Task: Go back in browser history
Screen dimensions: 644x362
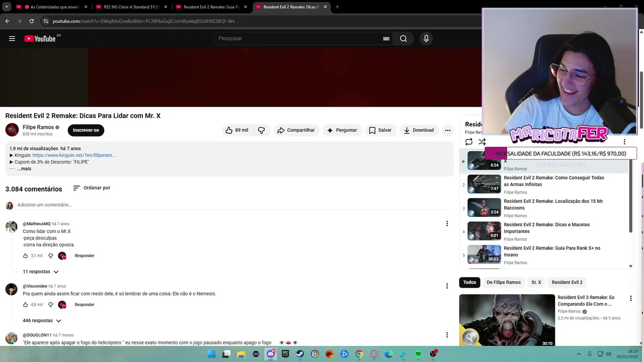Action: click(7, 21)
